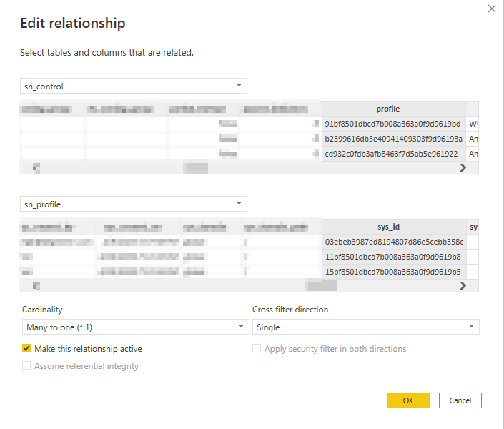
Task: Click the Cardinality label
Action: pos(42,310)
